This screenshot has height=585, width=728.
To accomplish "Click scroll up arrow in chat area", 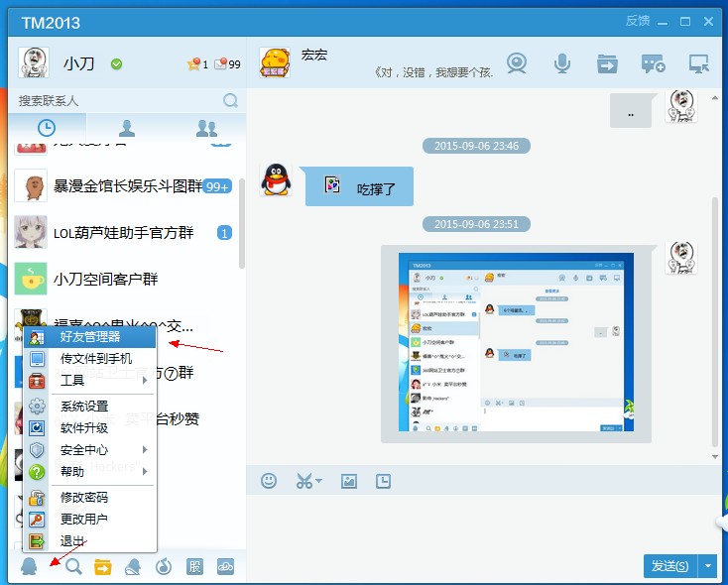I will coord(715,98).
